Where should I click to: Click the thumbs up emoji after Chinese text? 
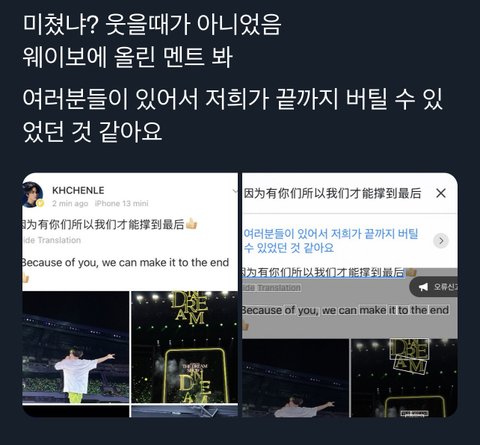192,224
